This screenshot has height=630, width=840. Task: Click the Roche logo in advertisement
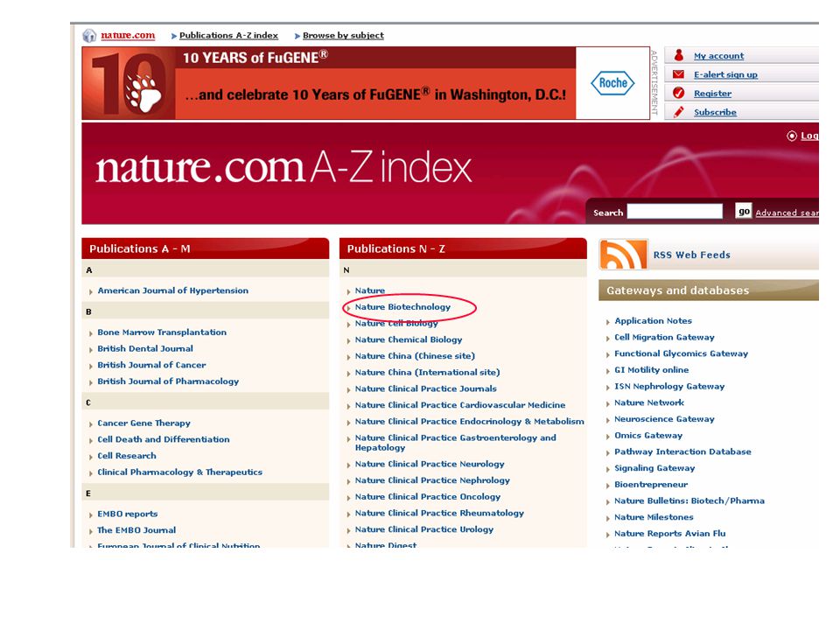coord(612,83)
